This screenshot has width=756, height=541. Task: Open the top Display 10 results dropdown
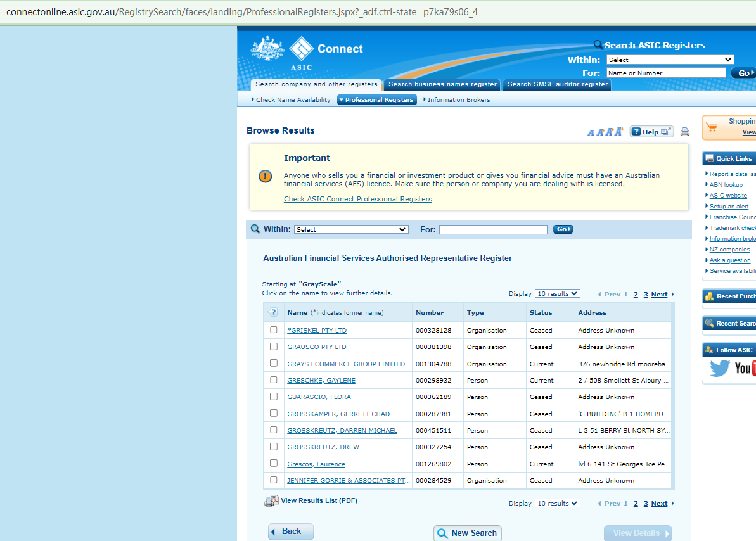pyautogui.click(x=557, y=294)
